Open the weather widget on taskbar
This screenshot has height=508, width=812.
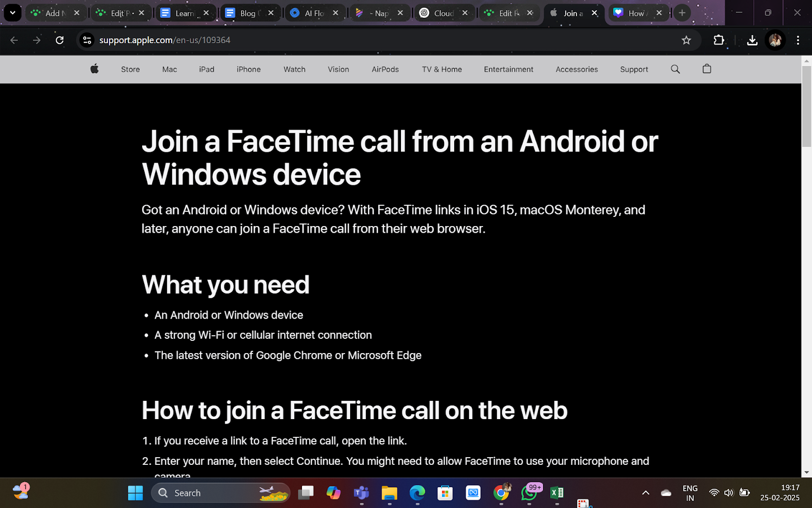[x=21, y=492]
